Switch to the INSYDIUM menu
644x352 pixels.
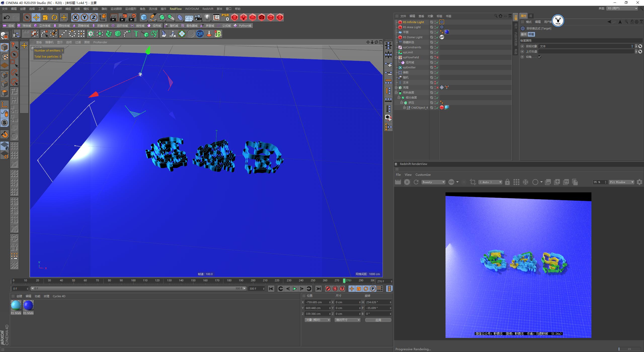point(192,9)
